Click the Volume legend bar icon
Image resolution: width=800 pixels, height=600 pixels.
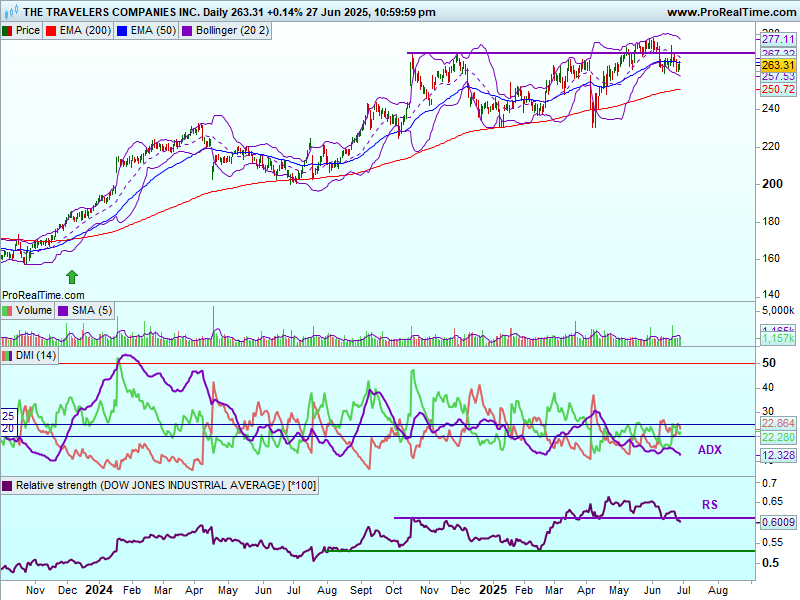(x=8, y=310)
